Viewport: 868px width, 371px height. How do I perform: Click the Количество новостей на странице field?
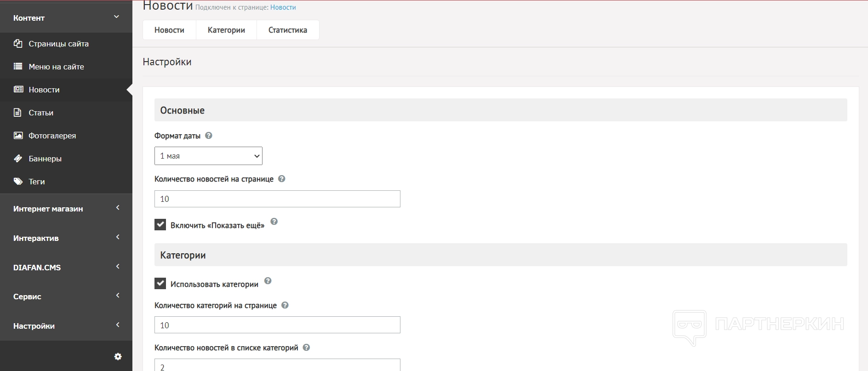[x=277, y=199]
